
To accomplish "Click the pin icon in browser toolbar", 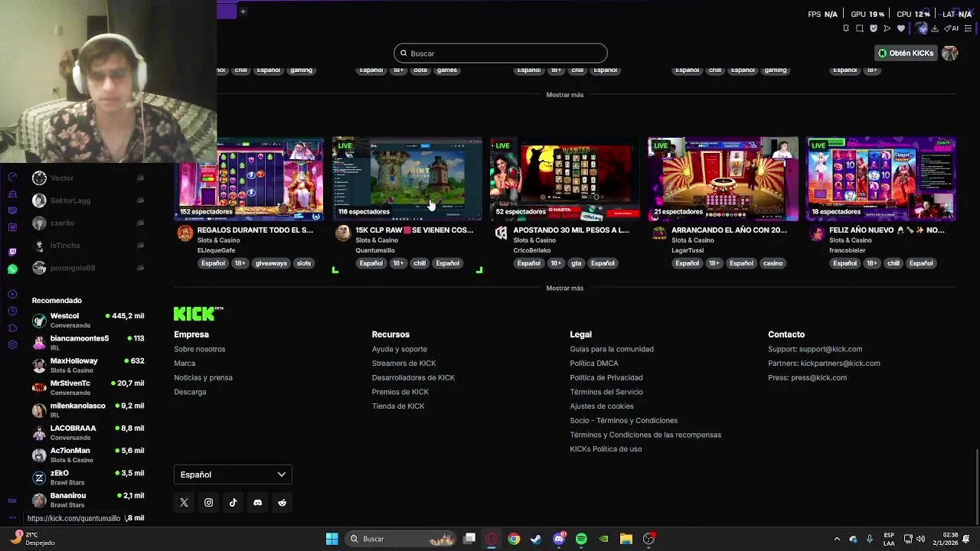I will (845, 28).
